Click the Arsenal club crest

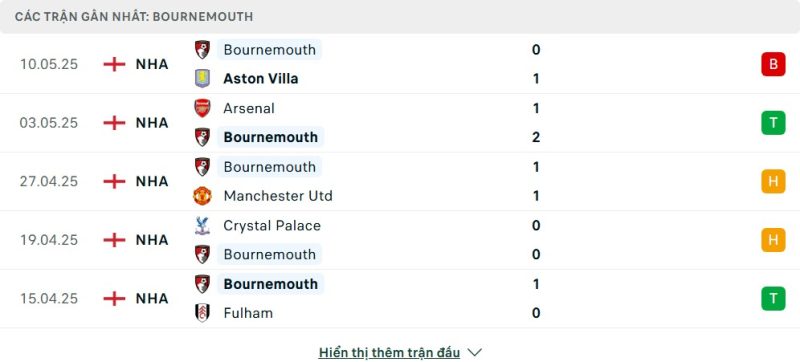tap(203, 108)
